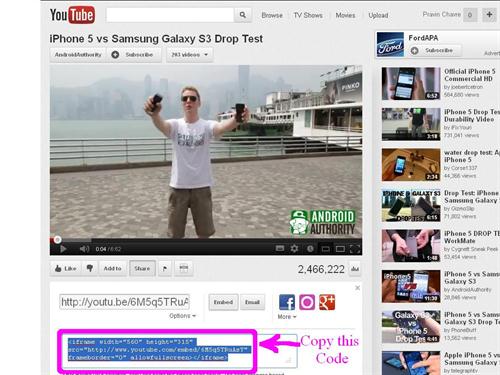
Task: Expand the share Options dropdown
Action: point(182,316)
